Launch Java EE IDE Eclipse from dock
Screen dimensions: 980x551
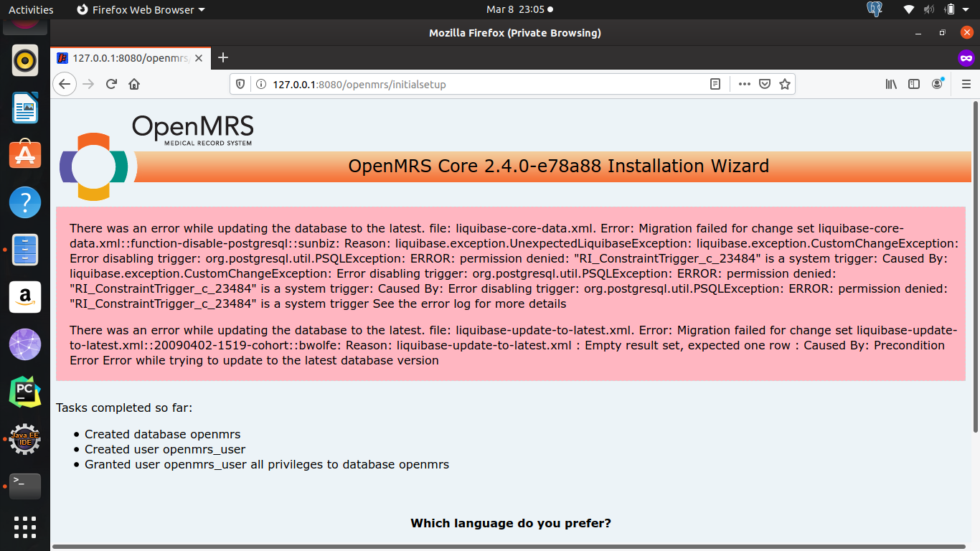25,439
